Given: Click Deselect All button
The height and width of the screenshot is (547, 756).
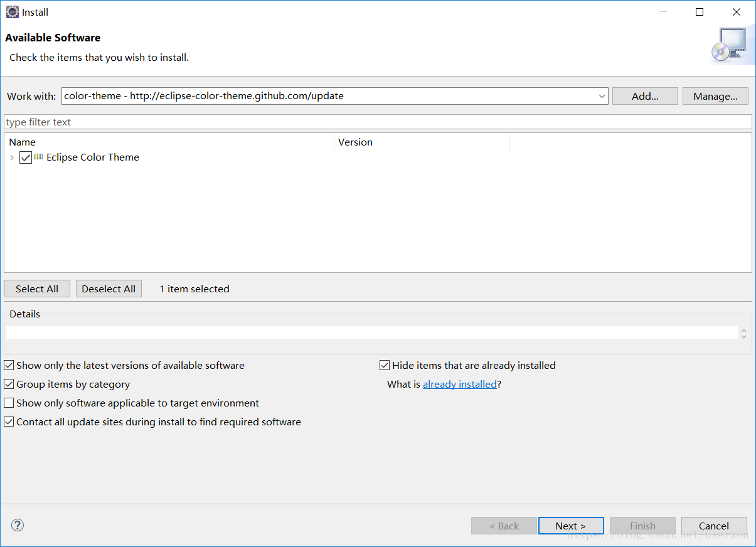Looking at the screenshot, I should (109, 289).
